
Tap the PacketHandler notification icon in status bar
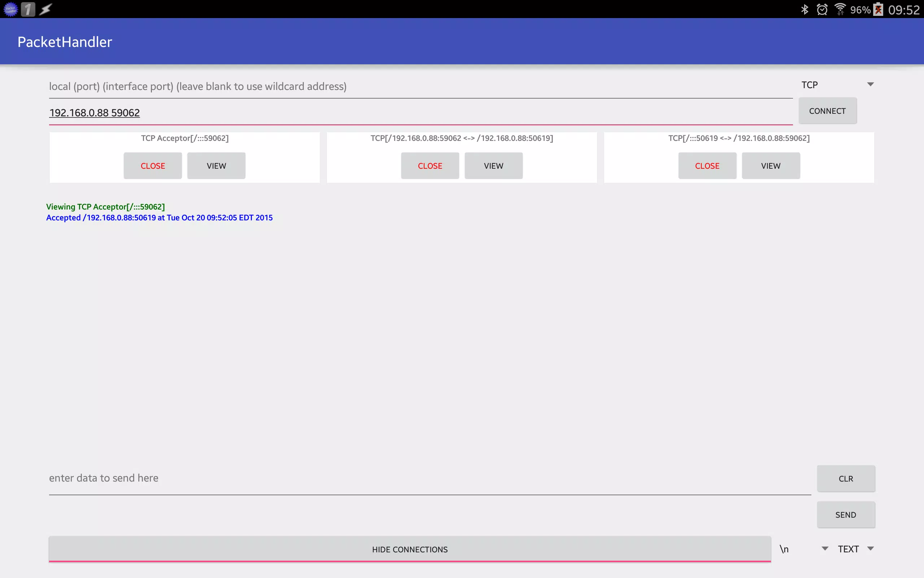coord(10,9)
